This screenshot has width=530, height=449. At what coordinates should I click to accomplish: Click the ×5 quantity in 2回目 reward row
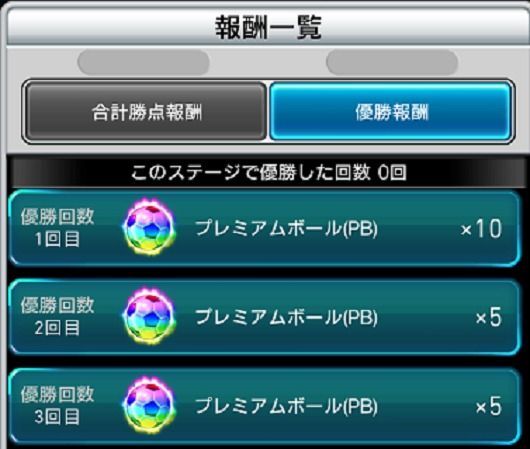tap(489, 317)
